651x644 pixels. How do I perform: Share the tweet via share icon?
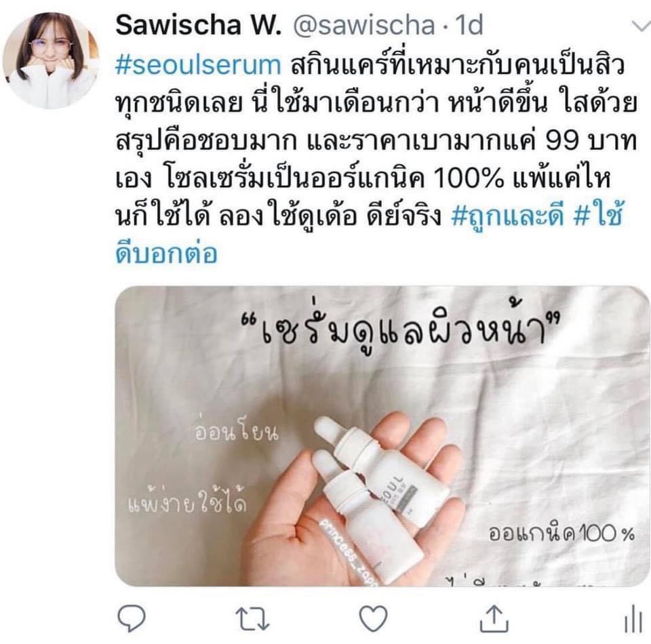(x=494, y=618)
